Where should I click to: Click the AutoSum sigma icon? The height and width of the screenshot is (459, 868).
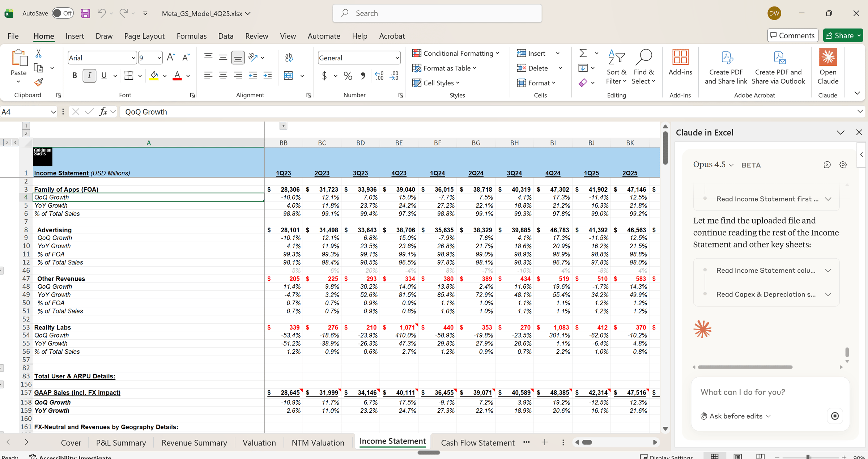pyautogui.click(x=583, y=53)
